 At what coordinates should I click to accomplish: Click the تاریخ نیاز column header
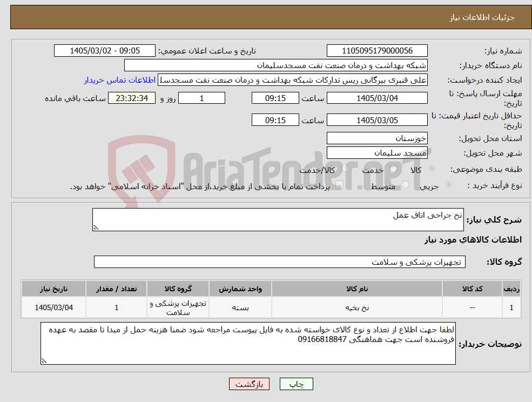[x=53, y=289]
